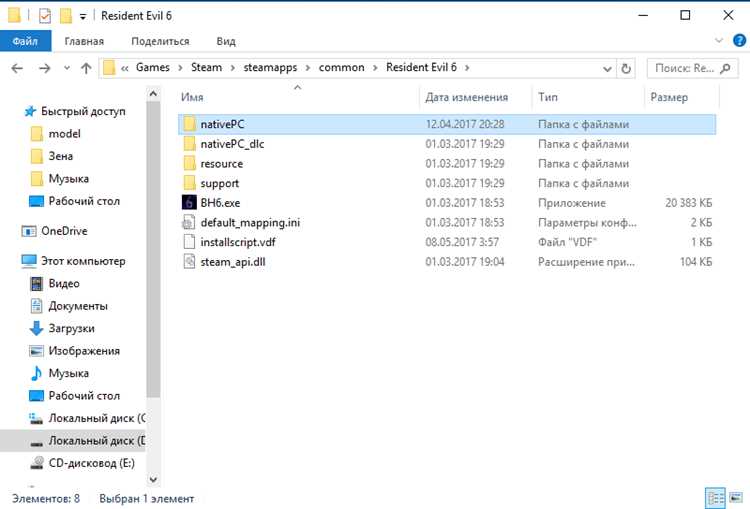Open OneDrive in navigation pane
Screen dimensions: 750x509
[55, 231]
